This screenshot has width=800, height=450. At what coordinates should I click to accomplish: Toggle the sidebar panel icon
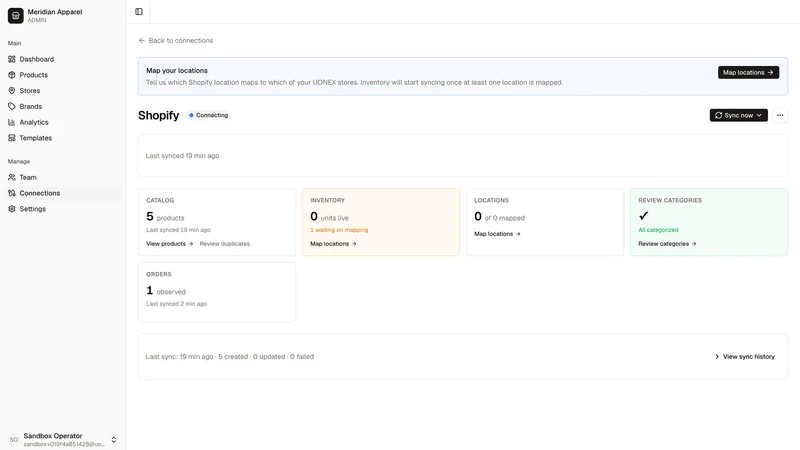pos(139,12)
